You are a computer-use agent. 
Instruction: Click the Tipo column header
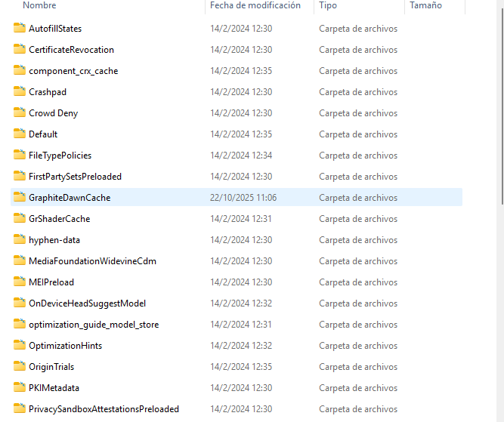coord(328,5)
